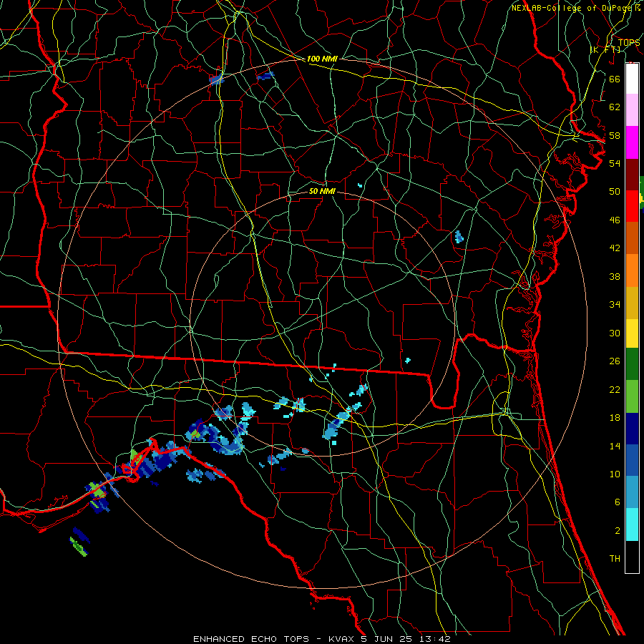This screenshot has height=644, width=644.
Task: Click the legend value 66
Action: tap(615, 79)
